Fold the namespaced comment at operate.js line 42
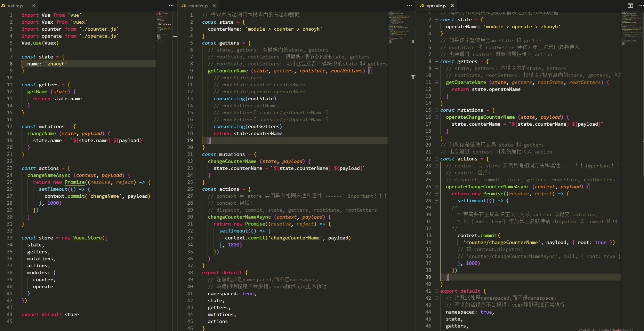Image resolution: width=644 pixels, height=331 pixels. point(436,298)
